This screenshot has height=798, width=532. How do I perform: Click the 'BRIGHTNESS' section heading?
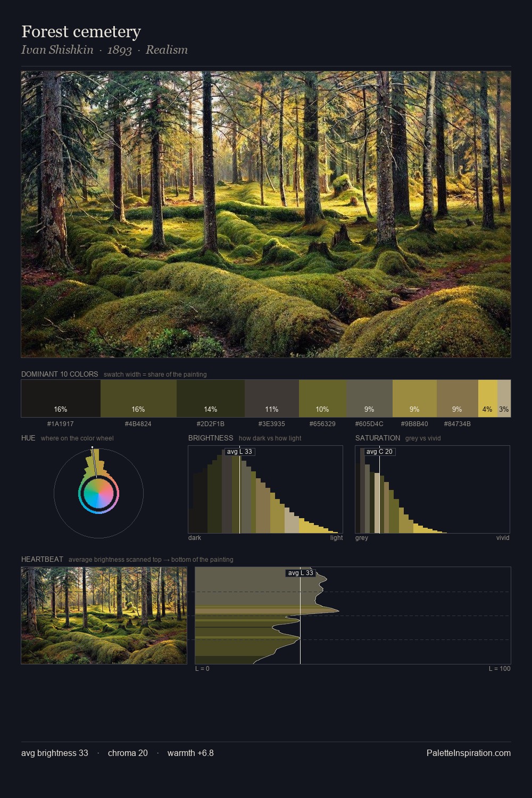point(211,438)
